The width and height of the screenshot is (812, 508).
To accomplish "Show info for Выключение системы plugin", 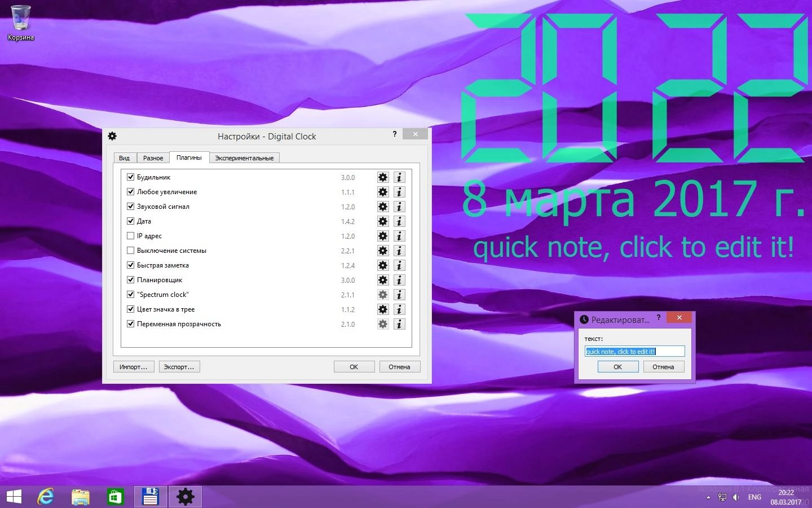I will tap(399, 251).
